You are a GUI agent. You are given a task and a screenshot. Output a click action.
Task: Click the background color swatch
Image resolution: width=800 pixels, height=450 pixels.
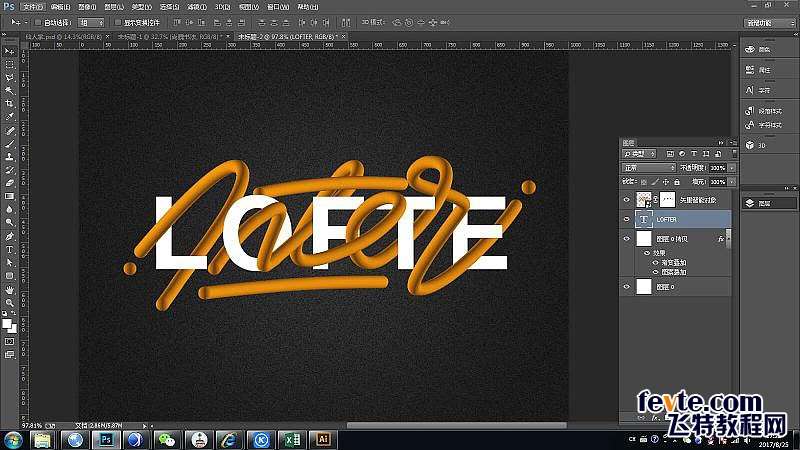[x=12, y=329]
